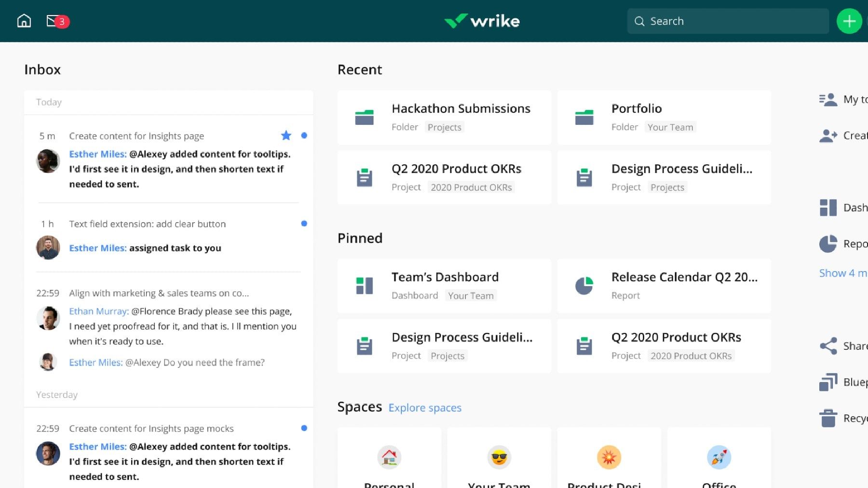Mark Text field extension notification as read
The width and height of the screenshot is (868, 488).
304,224
